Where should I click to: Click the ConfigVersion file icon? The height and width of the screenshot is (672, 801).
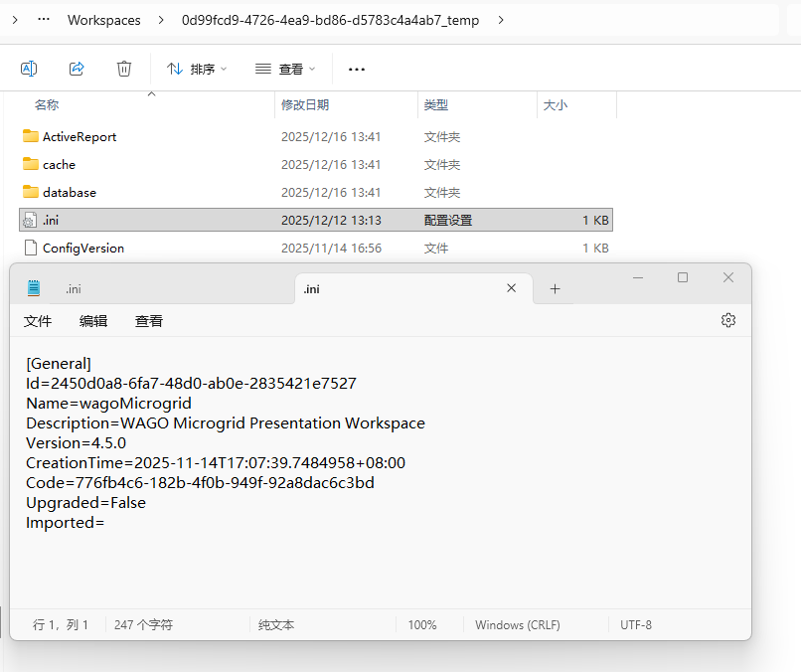30,248
